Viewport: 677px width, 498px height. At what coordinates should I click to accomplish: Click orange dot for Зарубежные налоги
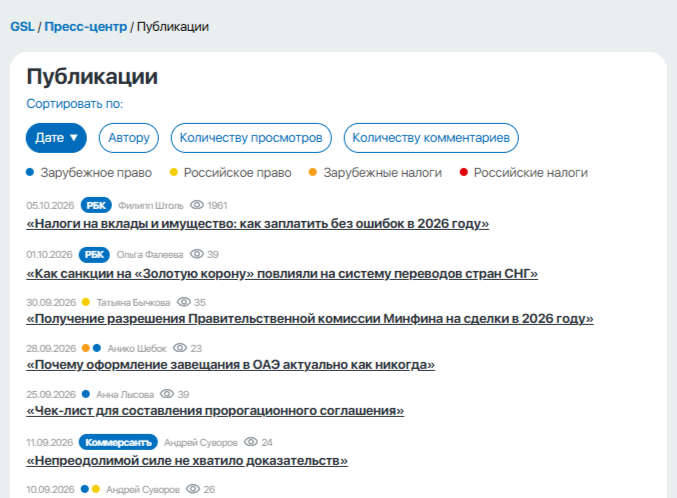pos(313,172)
